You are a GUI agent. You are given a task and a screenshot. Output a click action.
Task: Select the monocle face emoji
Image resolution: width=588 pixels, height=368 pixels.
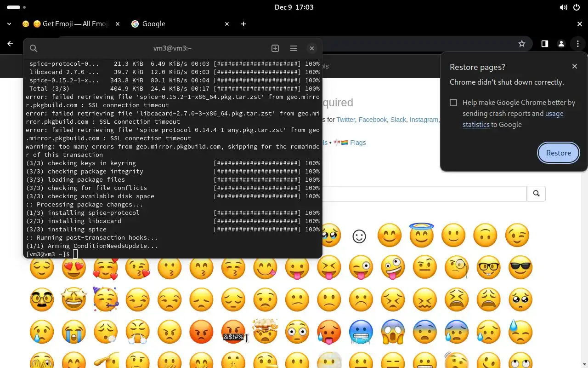(x=457, y=267)
